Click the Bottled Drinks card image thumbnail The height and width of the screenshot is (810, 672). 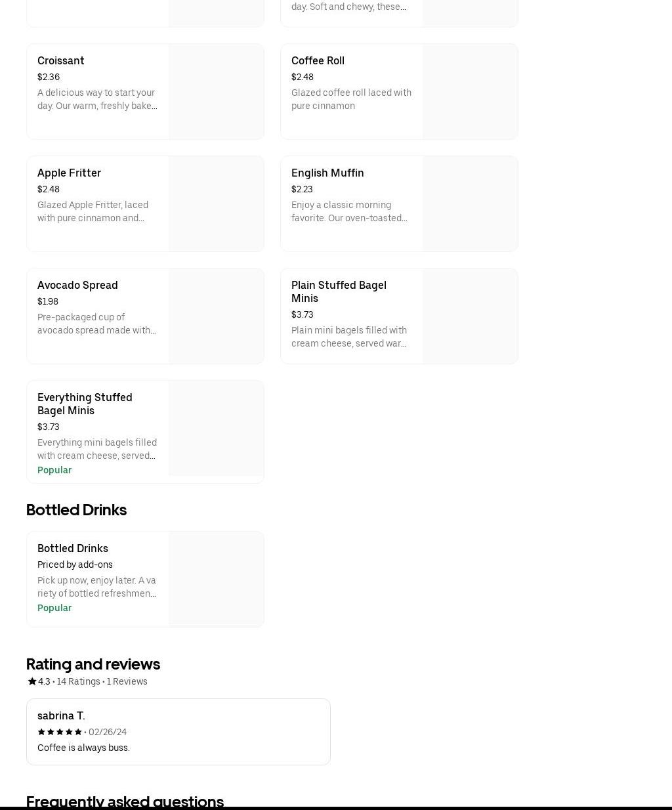pyautogui.click(x=216, y=579)
